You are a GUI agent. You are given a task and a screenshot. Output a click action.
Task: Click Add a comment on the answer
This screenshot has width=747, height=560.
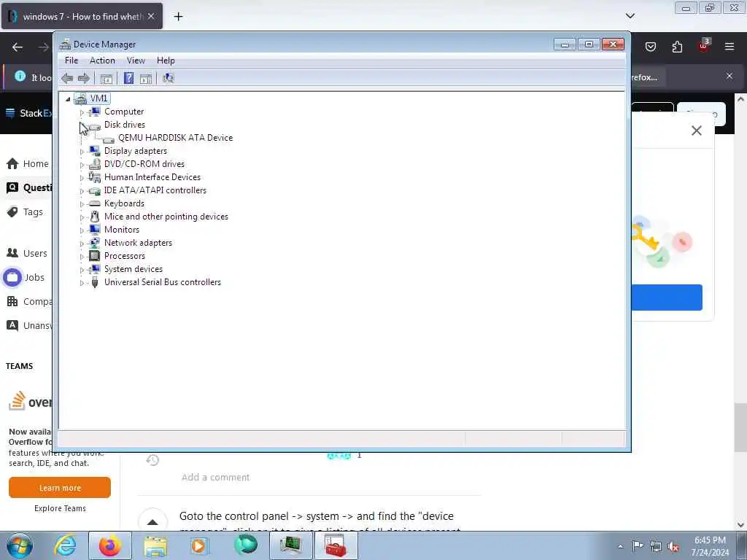pyautogui.click(x=215, y=477)
